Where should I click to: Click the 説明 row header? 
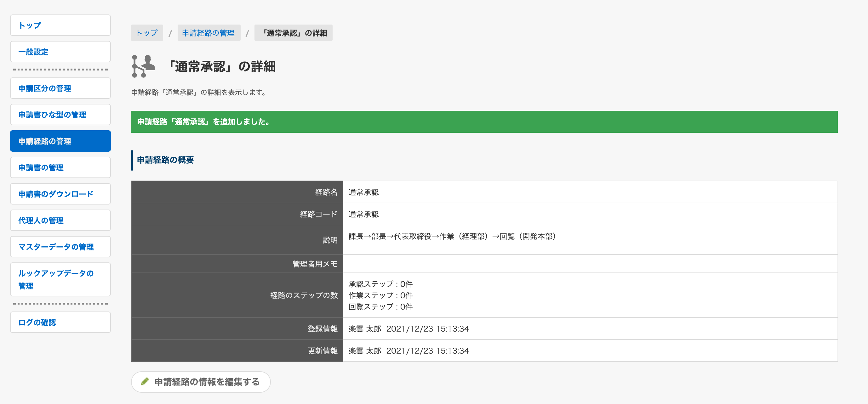(x=237, y=240)
